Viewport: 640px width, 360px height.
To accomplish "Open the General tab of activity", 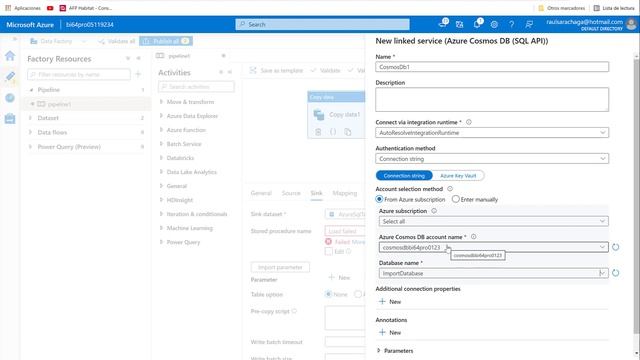I will 261,193.
